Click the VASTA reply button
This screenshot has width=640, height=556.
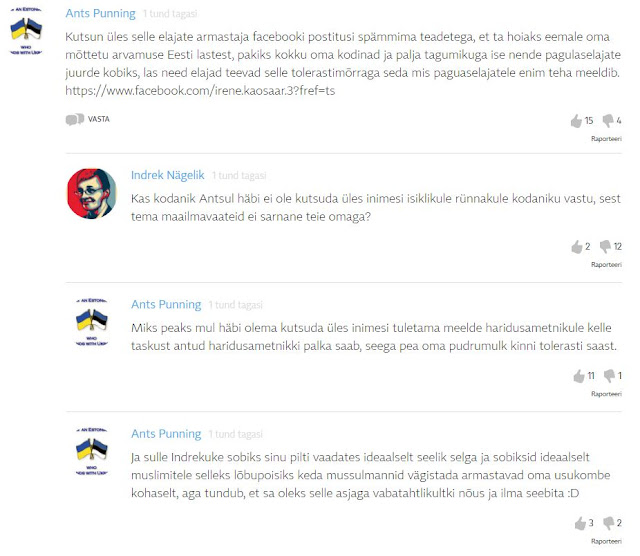98,119
